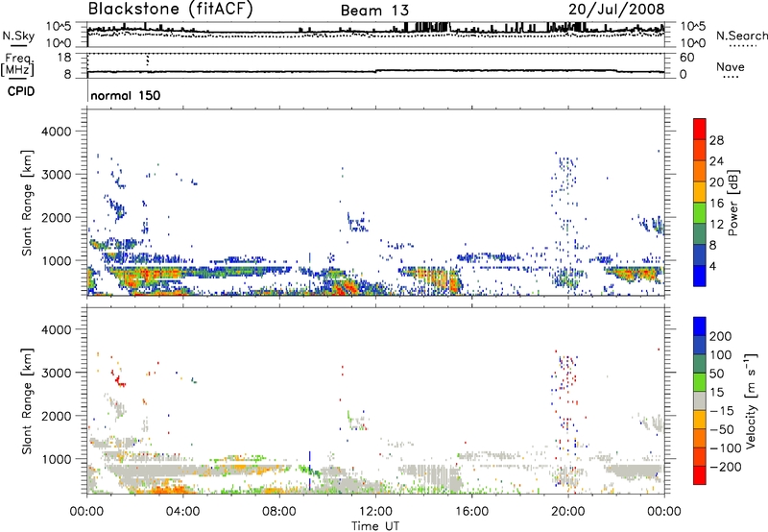
Task: Click the 200 value on Velocity colorbar
Action: click(720, 336)
